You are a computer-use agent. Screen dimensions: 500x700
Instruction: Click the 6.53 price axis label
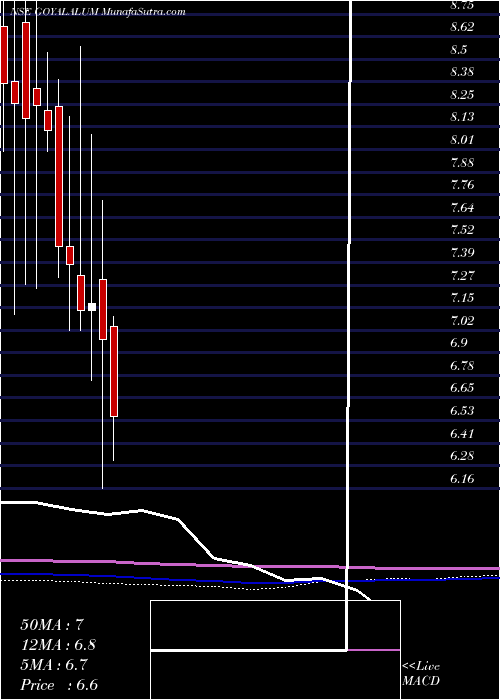coord(462,411)
